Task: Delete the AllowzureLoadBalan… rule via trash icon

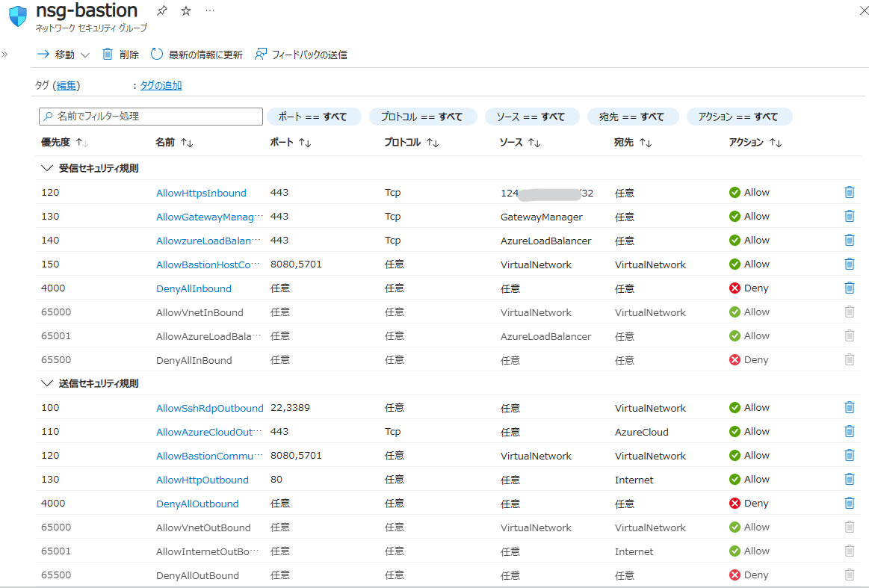Action: point(849,240)
